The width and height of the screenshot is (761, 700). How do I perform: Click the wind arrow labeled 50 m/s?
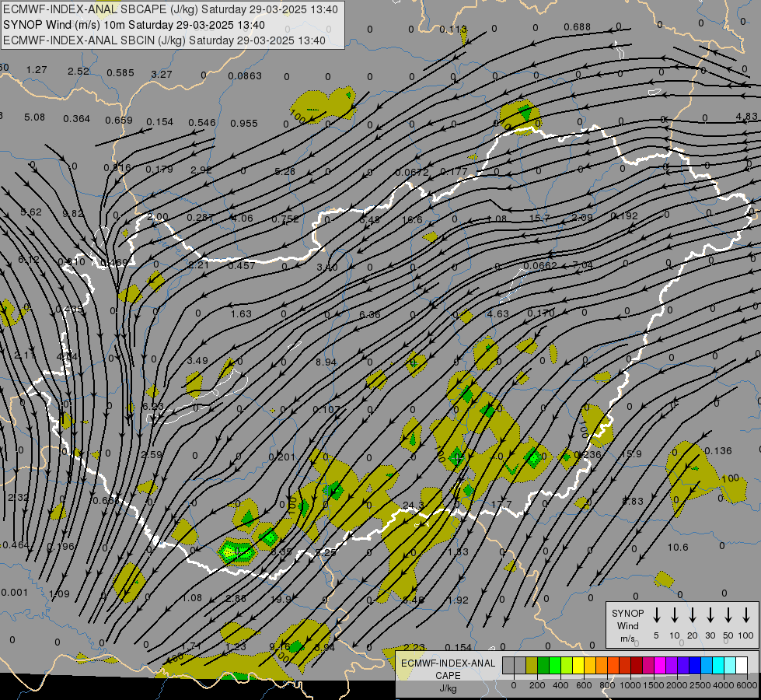tap(728, 615)
